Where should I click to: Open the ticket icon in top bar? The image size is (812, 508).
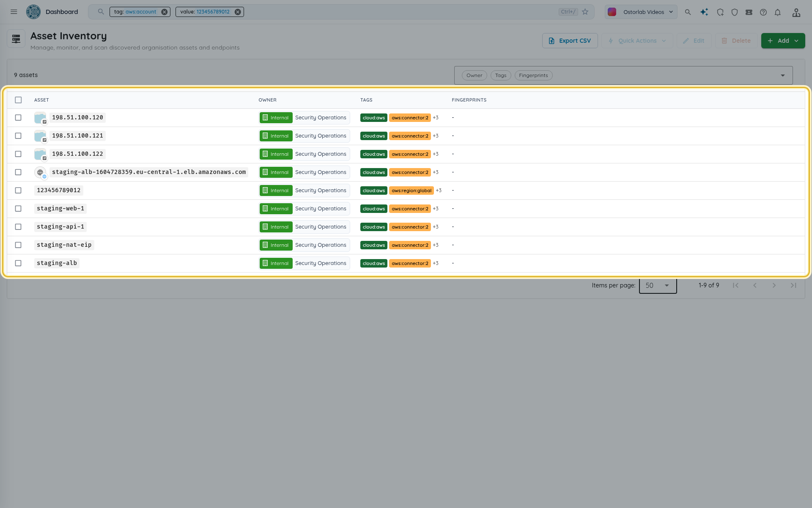click(x=749, y=12)
